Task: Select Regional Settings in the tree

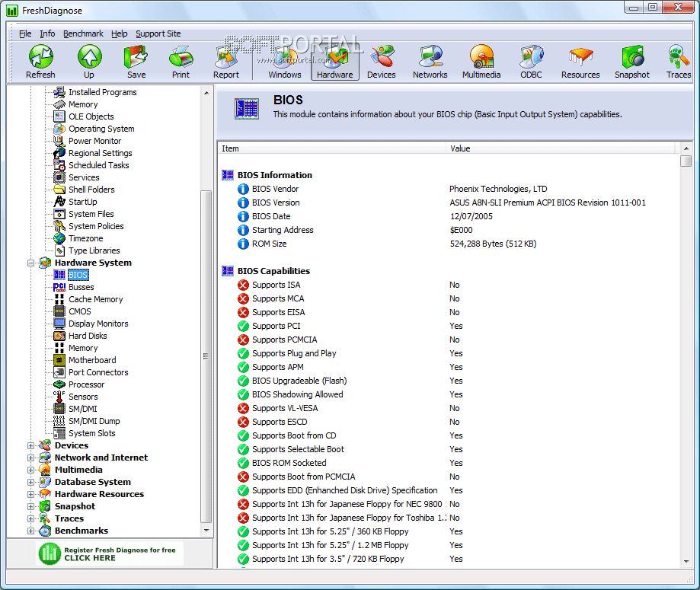Action: point(101,153)
